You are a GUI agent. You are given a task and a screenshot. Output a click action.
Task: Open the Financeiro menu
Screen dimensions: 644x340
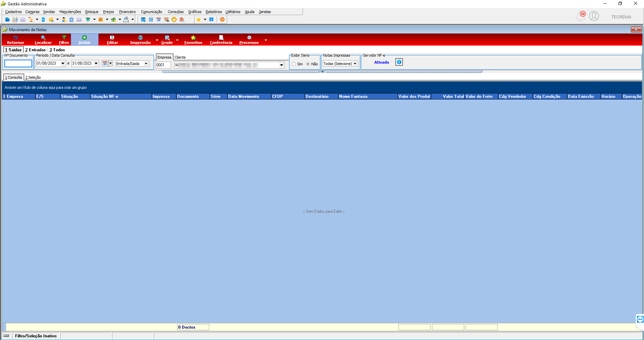127,12
